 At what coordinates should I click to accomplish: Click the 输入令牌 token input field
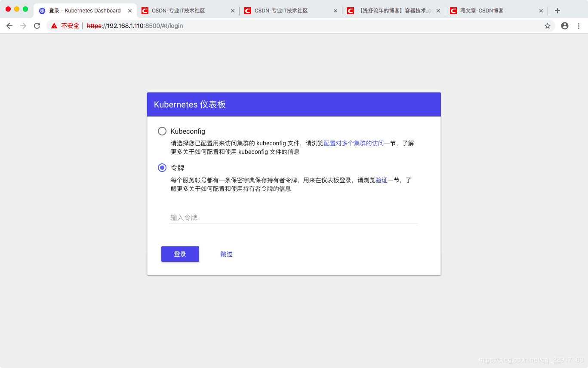294,218
